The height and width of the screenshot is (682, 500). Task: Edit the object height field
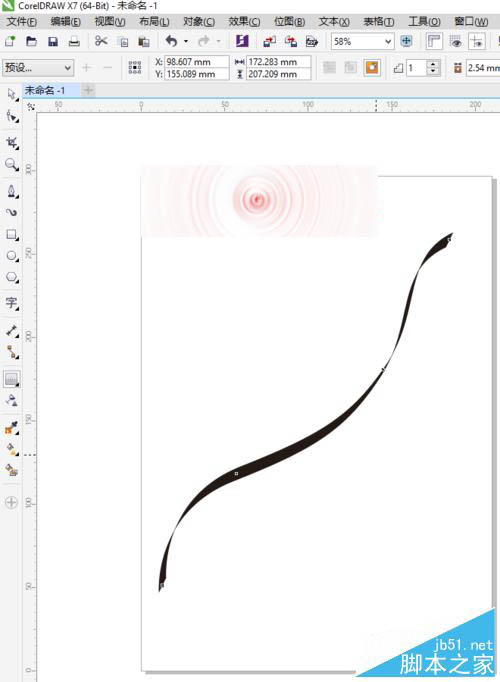[x=279, y=74]
